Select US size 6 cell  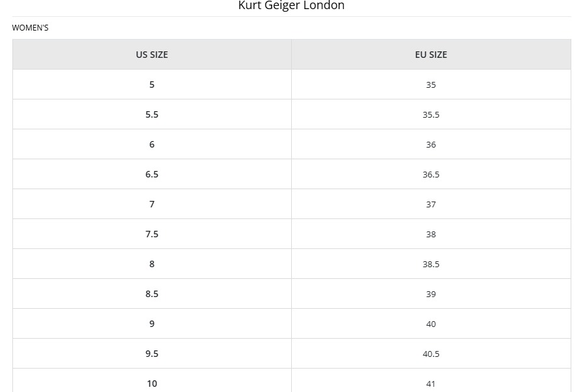click(151, 144)
